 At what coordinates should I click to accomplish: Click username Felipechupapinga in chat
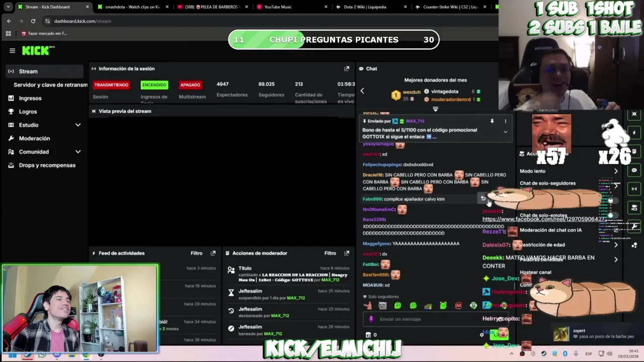click(x=382, y=164)
